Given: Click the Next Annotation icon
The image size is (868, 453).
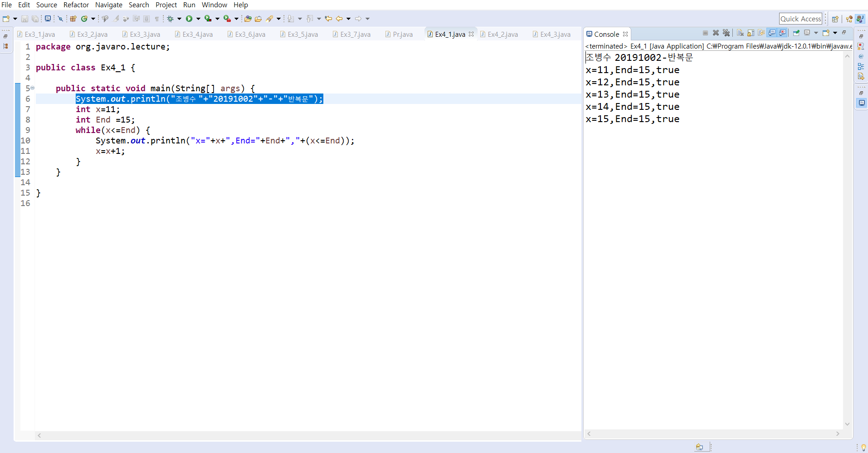Looking at the screenshot, I should (291, 19).
